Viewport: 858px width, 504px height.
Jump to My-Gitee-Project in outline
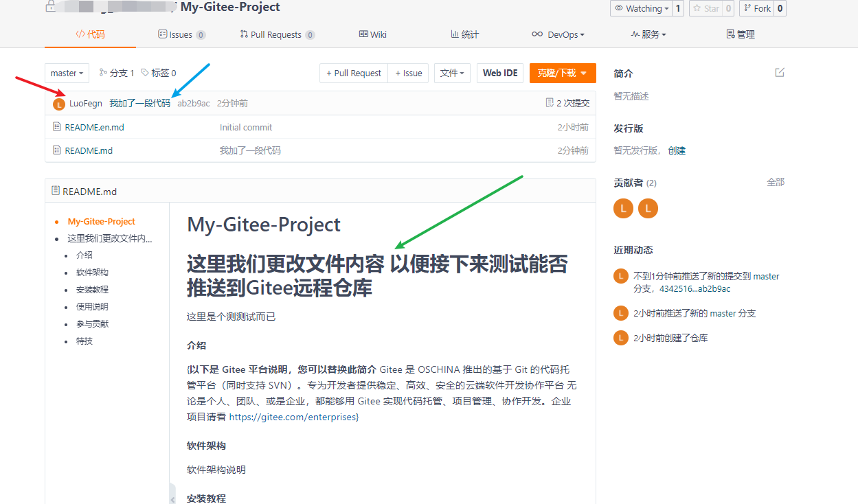click(x=102, y=222)
